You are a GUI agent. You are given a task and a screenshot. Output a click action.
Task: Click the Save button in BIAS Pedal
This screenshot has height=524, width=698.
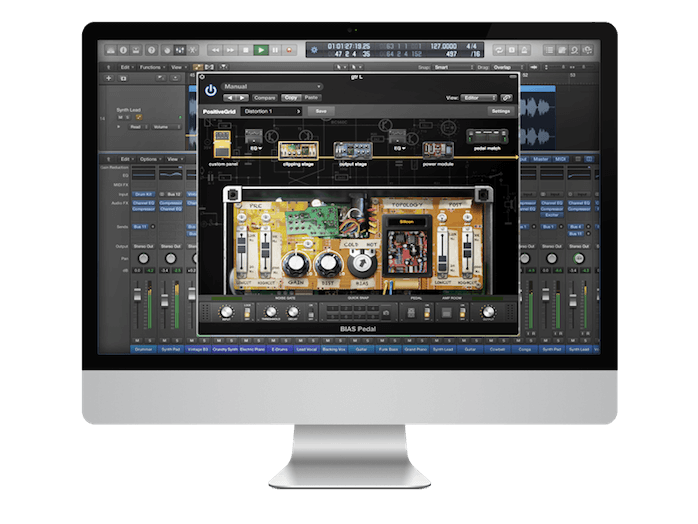[x=321, y=111]
